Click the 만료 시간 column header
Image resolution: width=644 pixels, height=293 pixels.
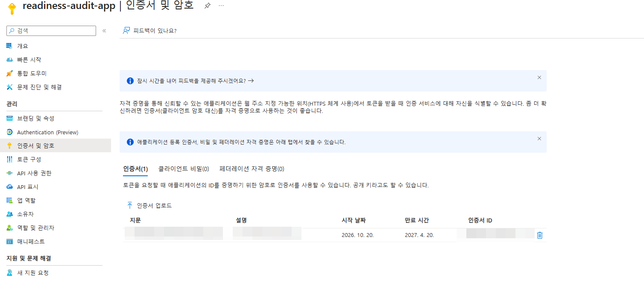pyautogui.click(x=417, y=220)
